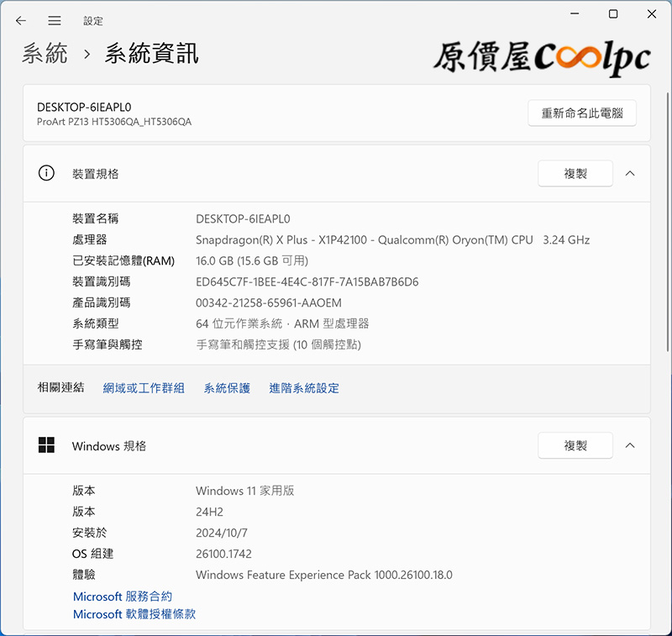Open 進階系統設定 link
Viewport: 672px width, 636px height.
pyautogui.click(x=304, y=388)
